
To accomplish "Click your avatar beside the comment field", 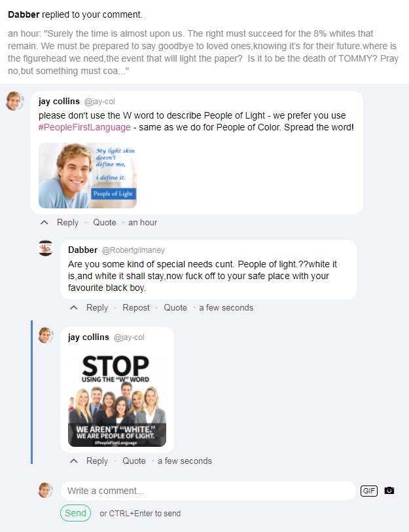I will click(x=46, y=490).
